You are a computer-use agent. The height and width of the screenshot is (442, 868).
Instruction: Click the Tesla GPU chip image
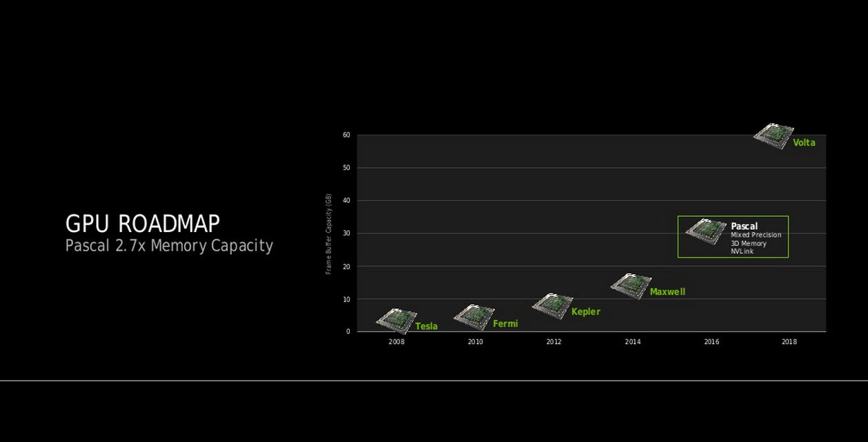pos(396,321)
